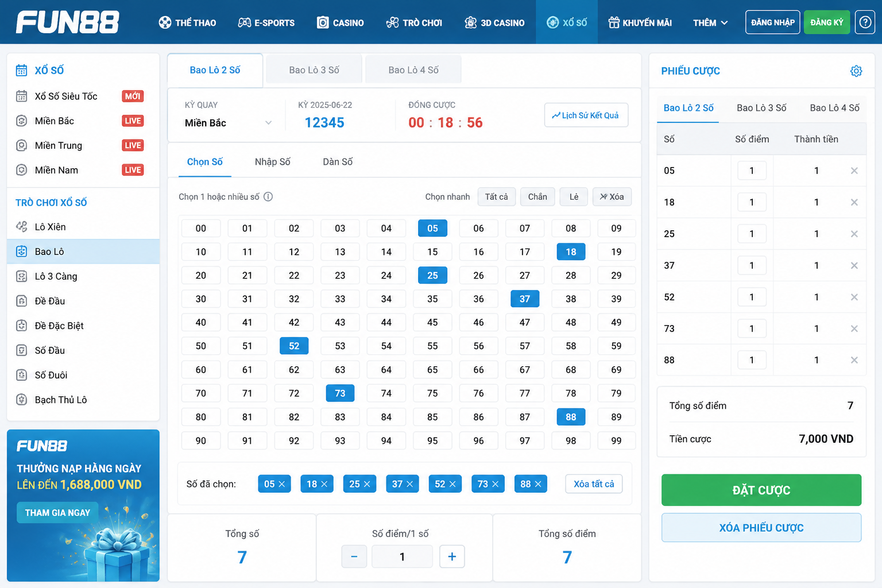This screenshot has width=882, height=588.
Task: Edit points field for number 88
Action: [x=752, y=360]
